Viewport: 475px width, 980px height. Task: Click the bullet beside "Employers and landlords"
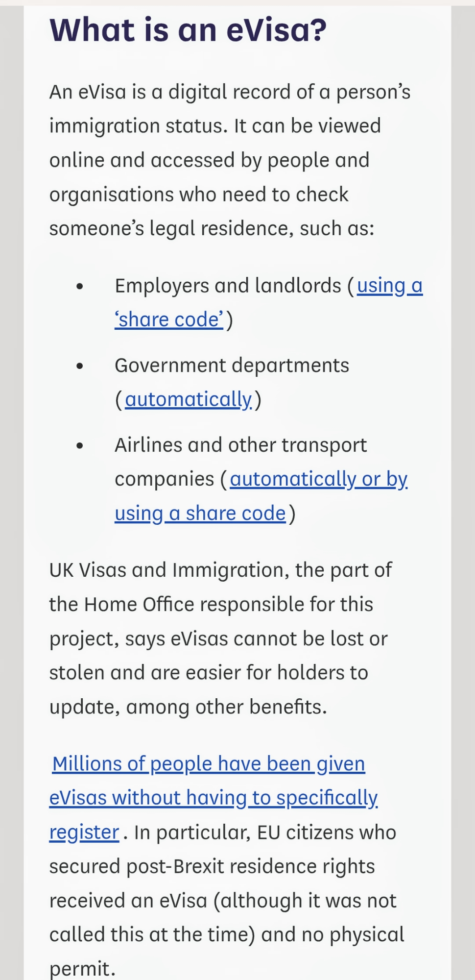click(x=80, y=287)
